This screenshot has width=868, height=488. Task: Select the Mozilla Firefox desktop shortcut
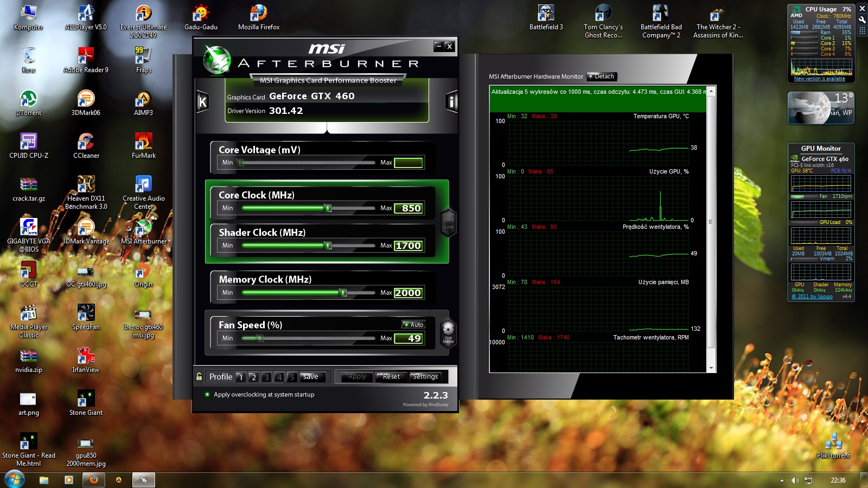(x=259, y=17)
